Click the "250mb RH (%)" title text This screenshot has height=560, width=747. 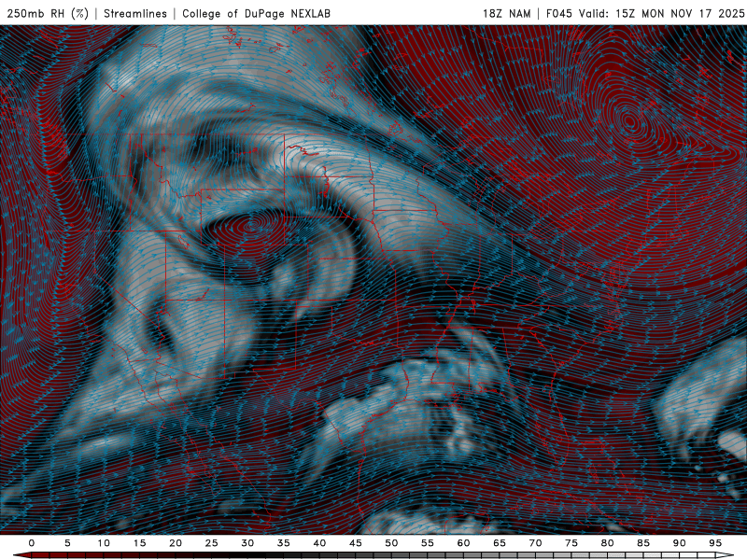pyautogui.click(x=49, y=13)
